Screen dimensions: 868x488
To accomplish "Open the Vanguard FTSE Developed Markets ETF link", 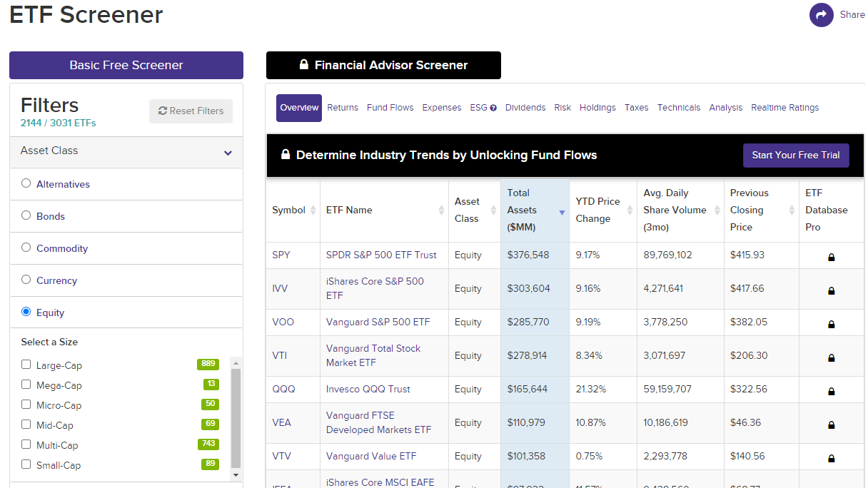I will [379, 422].
